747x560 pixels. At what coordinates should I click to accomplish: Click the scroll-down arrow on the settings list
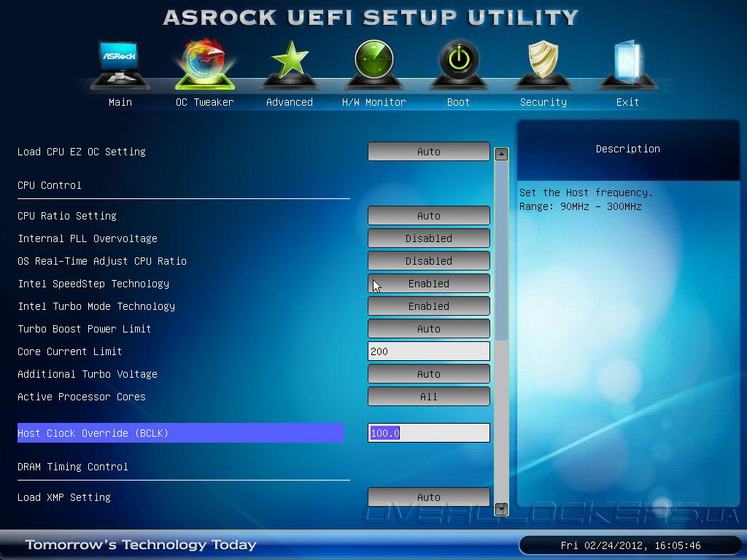point(501,509)
